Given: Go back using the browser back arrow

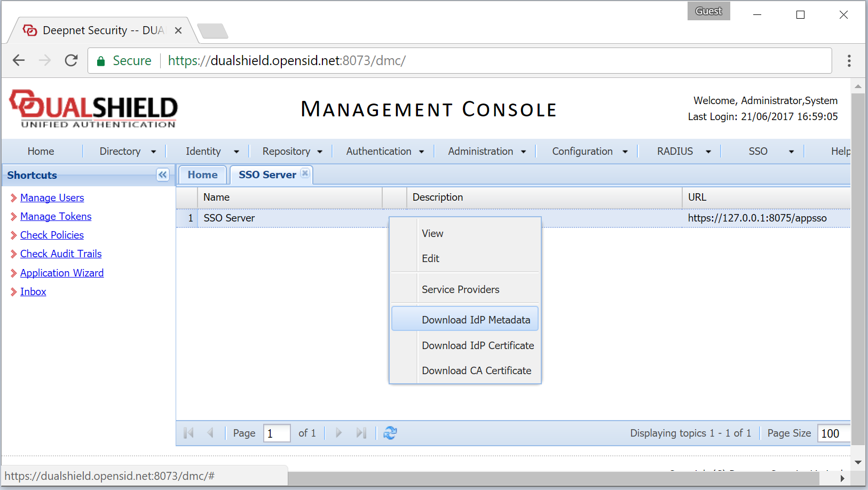Looking at the screenshot, I should (19, 61).
